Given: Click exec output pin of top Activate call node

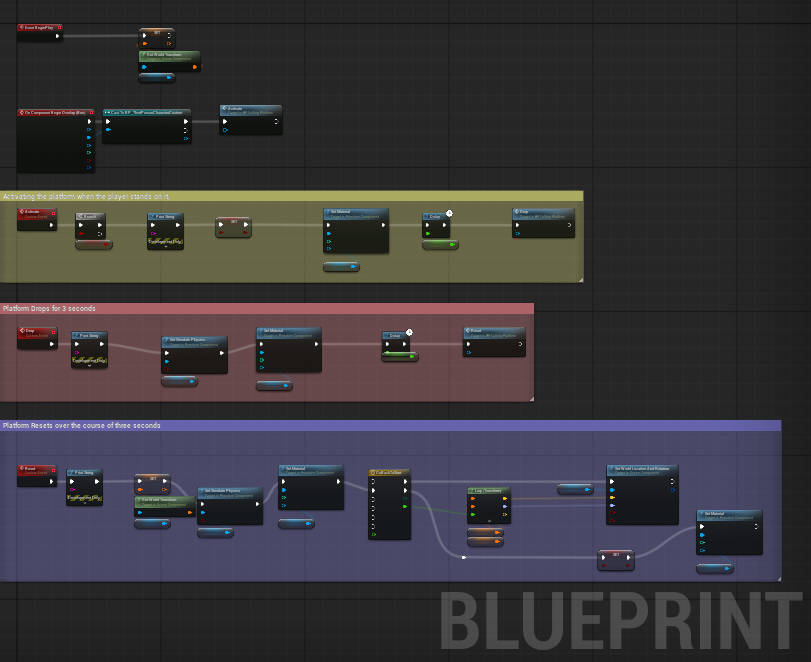Looking at the screenshot, I should (276, 122).
